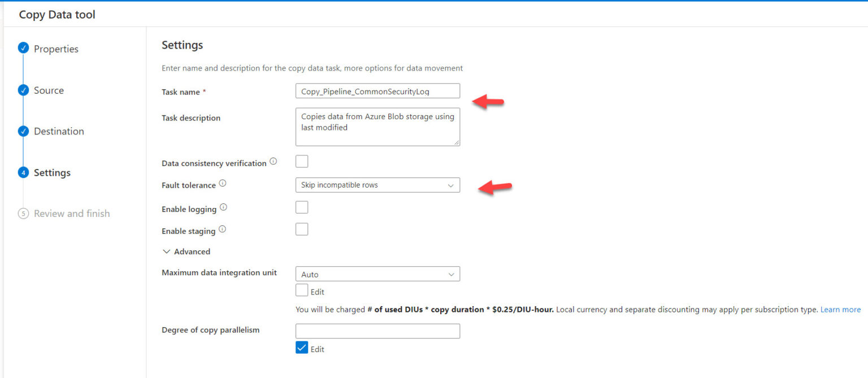Screen dimensions: 868x378
Task: Click the Destination step checkmark icon
Action: (23, 131)
